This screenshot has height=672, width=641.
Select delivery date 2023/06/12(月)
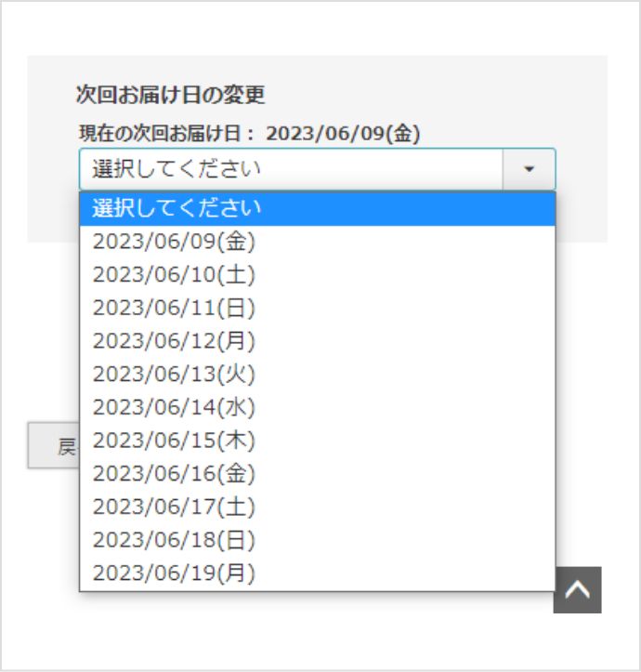(x=317, y=341)
